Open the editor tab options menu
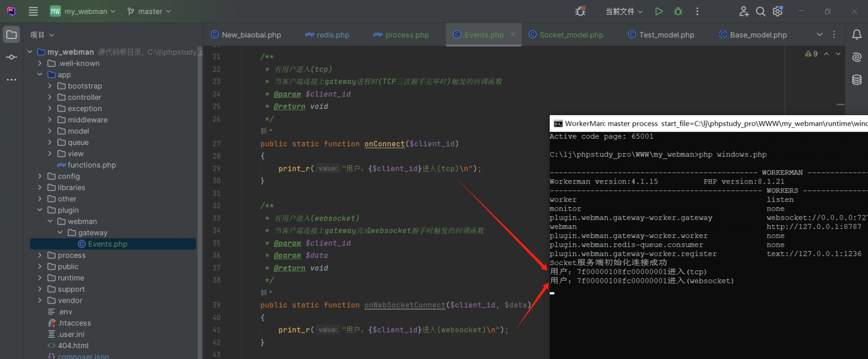 click(834, 34)
